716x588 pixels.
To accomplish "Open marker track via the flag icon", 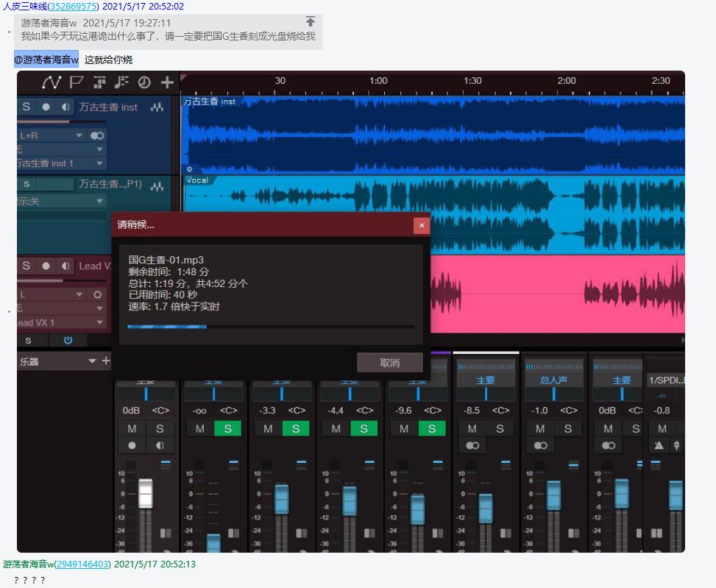I will (76, 82).
